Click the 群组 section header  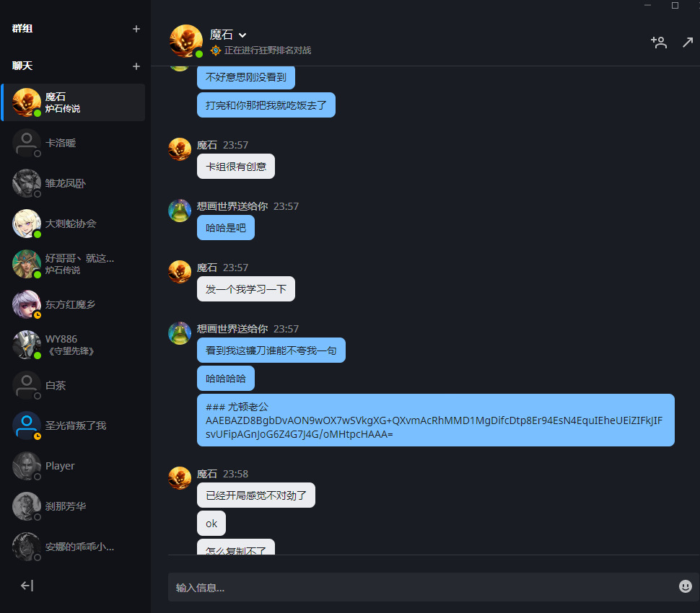(x=22, y=29)
